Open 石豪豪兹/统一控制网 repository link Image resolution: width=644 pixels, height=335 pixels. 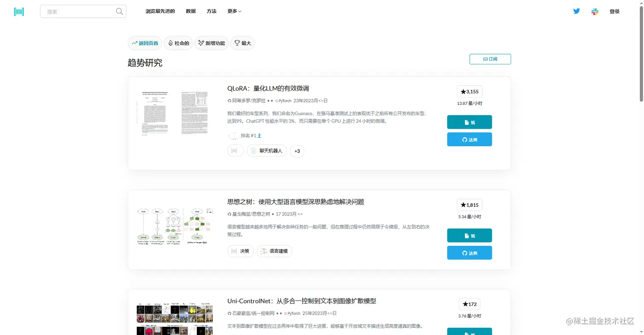point(253,313)
